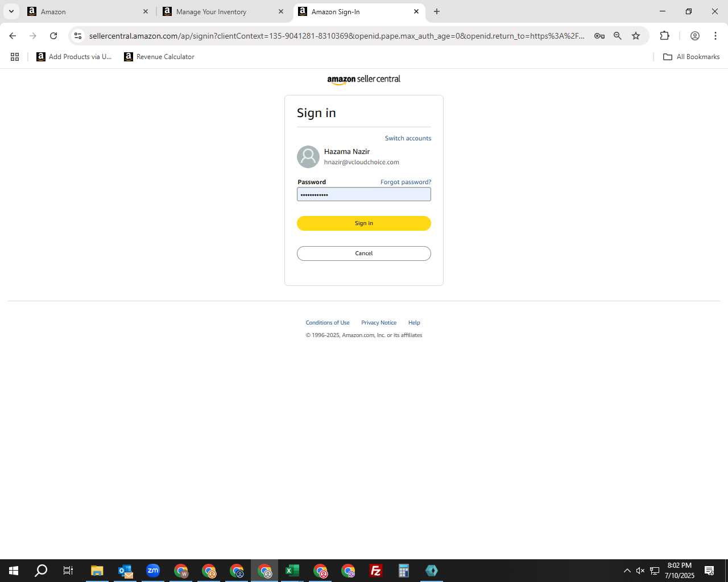Open Outlook from the taskbar
This screenshot has height=582, width=728.
tap(125, 571)
